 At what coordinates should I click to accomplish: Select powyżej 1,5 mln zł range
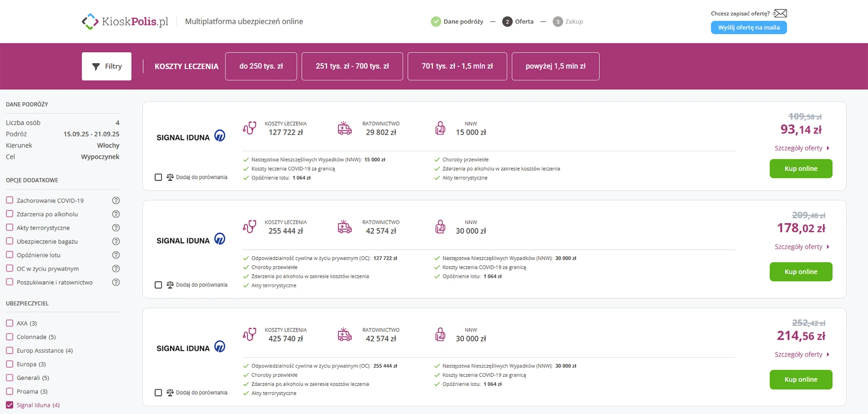point(556,66)
